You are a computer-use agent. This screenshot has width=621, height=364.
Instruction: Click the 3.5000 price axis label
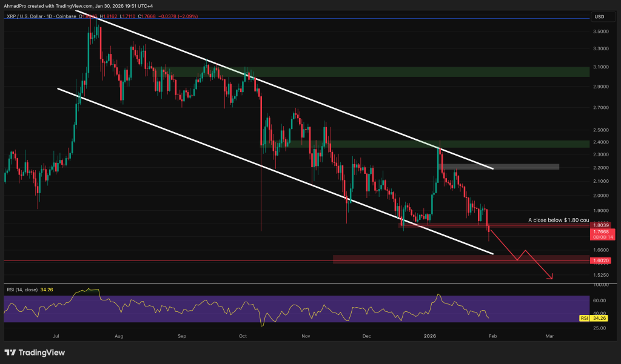601,31
